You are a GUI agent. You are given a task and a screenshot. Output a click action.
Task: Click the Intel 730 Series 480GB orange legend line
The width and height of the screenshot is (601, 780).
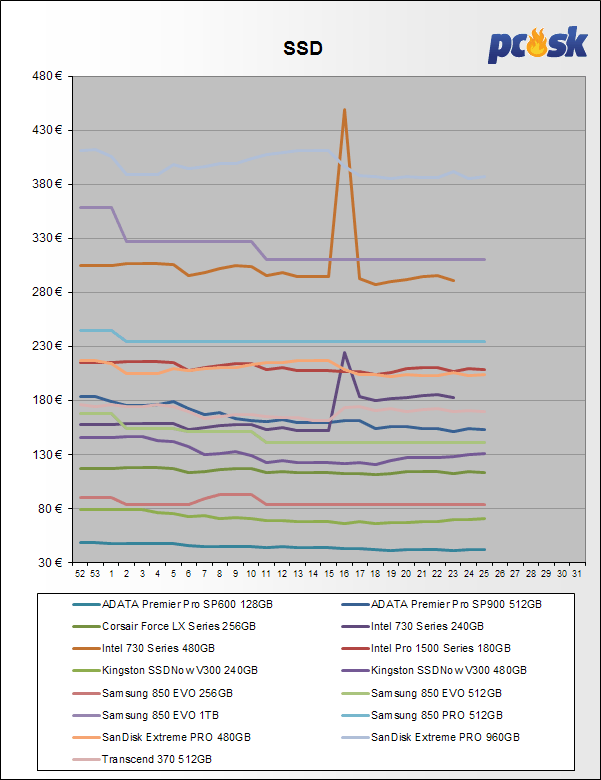87,649
